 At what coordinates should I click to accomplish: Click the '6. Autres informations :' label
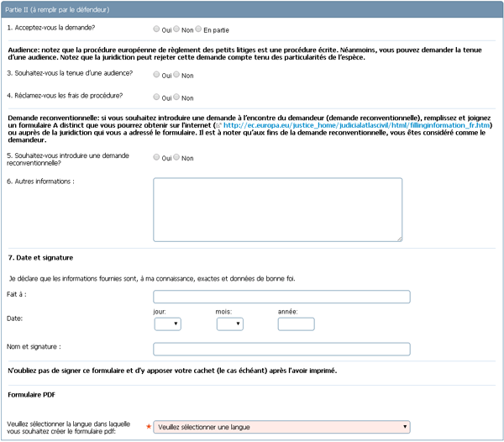[40, 182]
